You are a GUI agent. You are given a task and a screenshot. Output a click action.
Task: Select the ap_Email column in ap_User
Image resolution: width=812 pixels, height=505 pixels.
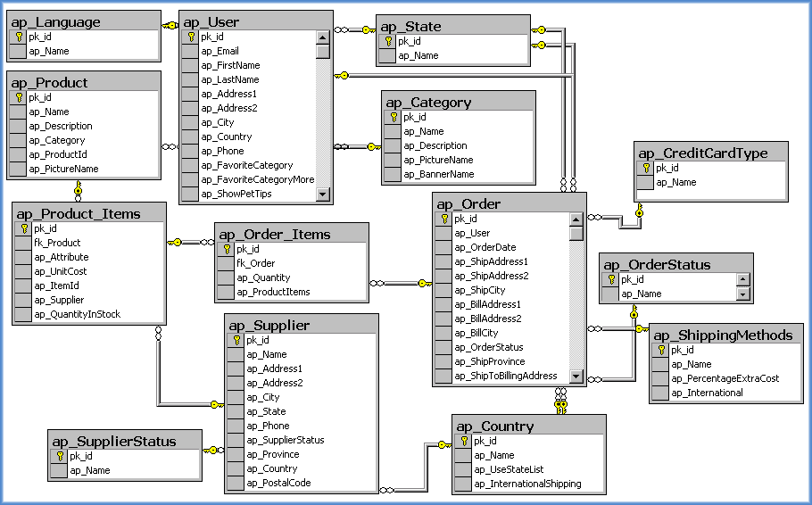(220, 52)
